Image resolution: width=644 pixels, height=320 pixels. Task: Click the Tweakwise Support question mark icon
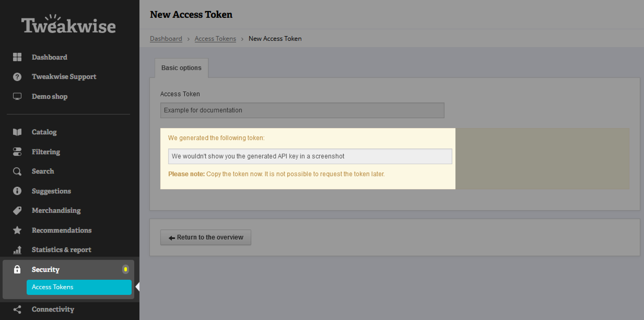17,77
